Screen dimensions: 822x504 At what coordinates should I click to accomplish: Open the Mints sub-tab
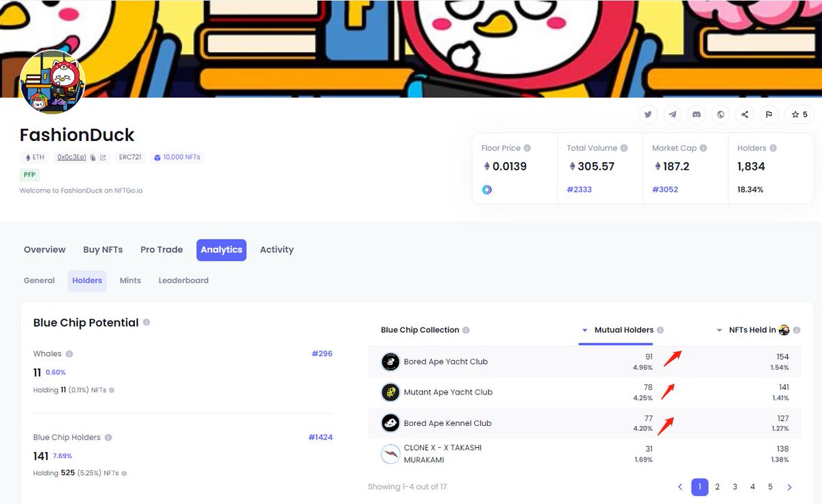130,281
